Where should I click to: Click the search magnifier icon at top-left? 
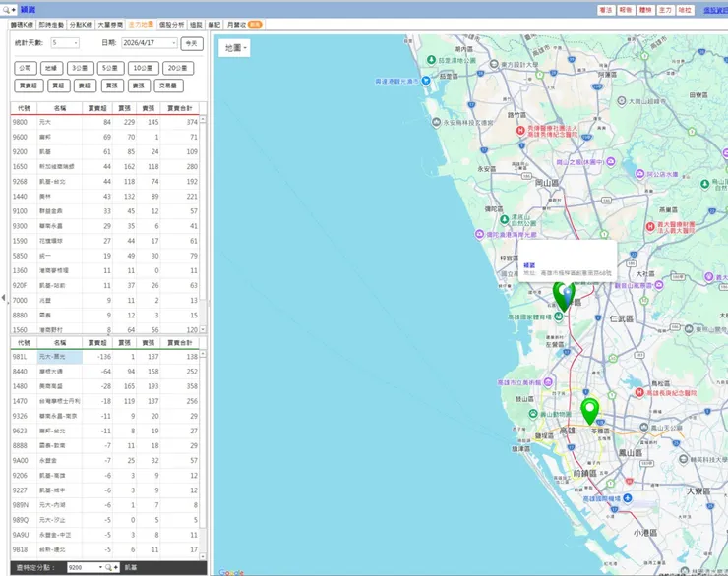coord(6,9)
